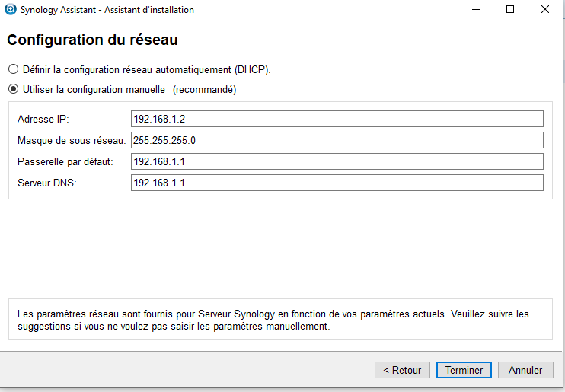This screenshot has height=392, width=565.
Task: Click the Masque de sous réseau field
Action: [337, 140]
